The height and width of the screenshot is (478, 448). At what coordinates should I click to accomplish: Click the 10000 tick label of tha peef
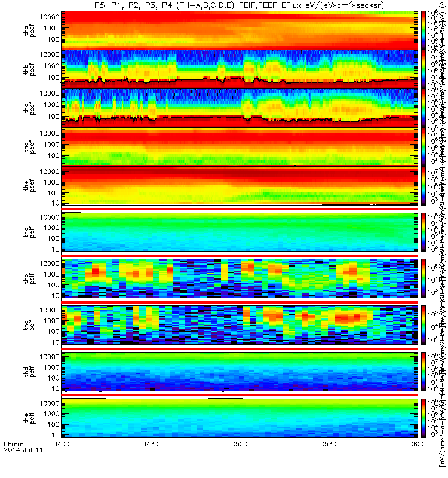tap(49, 17)
